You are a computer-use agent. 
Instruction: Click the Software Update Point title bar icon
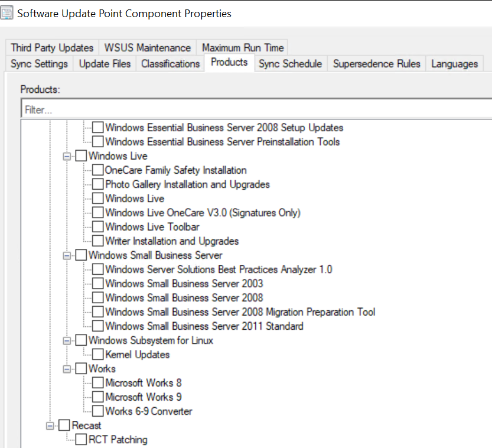click(x=8, y=12)
